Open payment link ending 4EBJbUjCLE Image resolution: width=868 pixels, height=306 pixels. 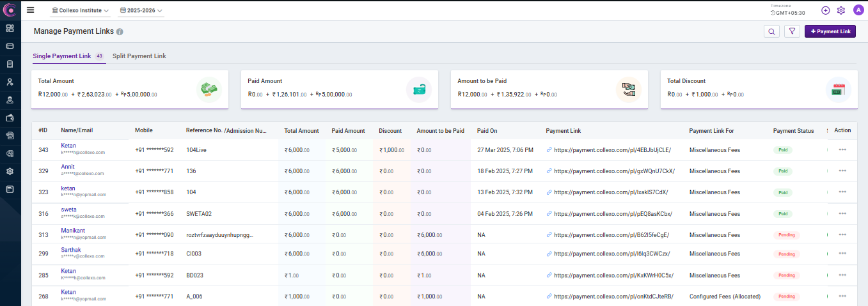613,150
